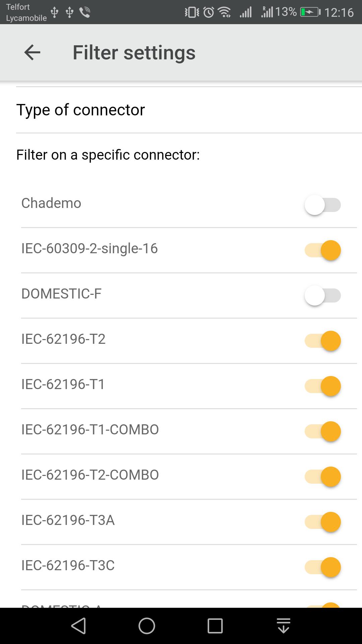This screenshot has height=644, width=362.
Task: Turn off IEC-62196-T2-COMBO toggle
Action: 322,477
